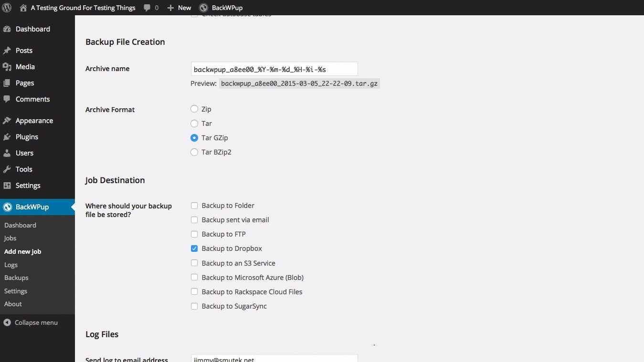Viewport: 644px width, 362px height.
Task: Open the comments bubble icon in admin bar
Action: pyautogui.click(x=148, y=8)
